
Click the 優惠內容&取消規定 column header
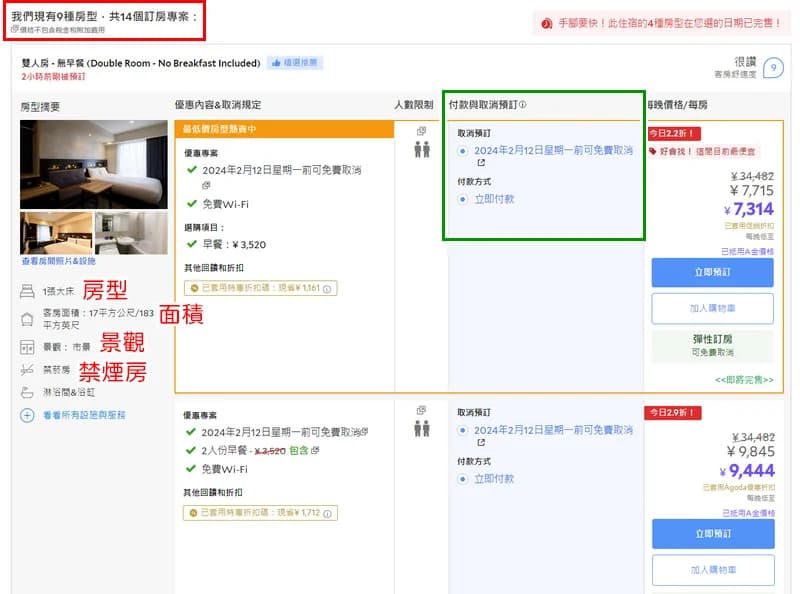218,105
